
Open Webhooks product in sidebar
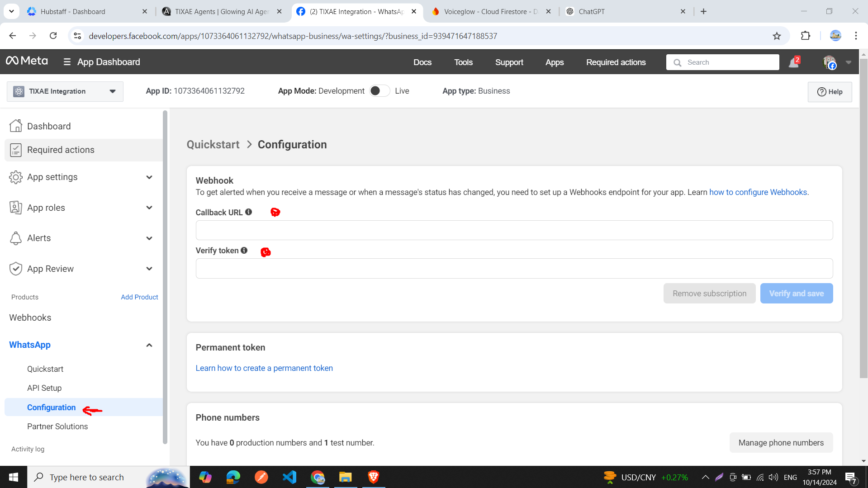tap(30, 317)
